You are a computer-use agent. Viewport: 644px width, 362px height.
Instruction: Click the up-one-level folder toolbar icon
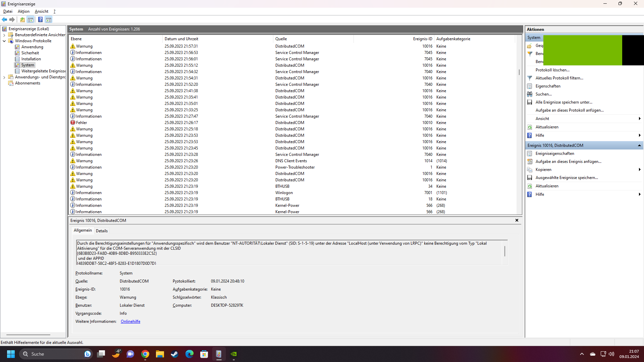click(22, 19)
